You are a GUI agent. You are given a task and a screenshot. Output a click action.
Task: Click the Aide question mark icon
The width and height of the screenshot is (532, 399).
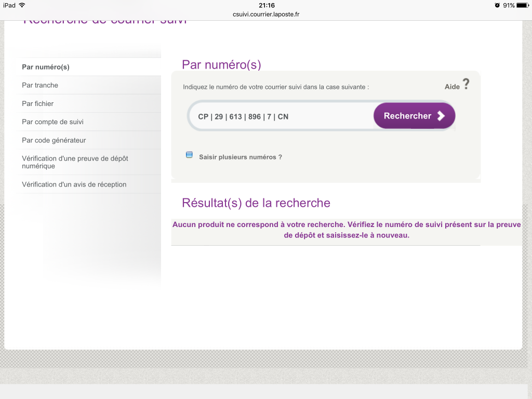[466, 84]
